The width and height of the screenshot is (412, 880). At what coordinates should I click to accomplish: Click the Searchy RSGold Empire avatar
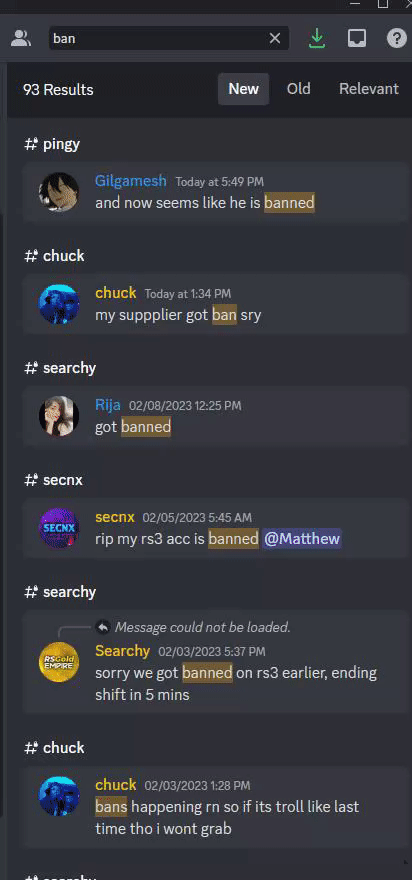tap(59, 662)
